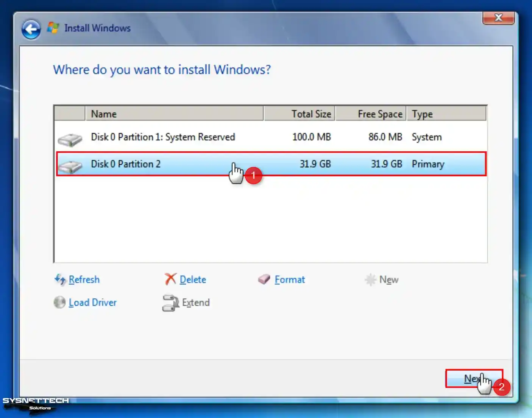Sort by the Name column header
The height and width of the screenshot is (418, 532).
[x=174, y=114]
